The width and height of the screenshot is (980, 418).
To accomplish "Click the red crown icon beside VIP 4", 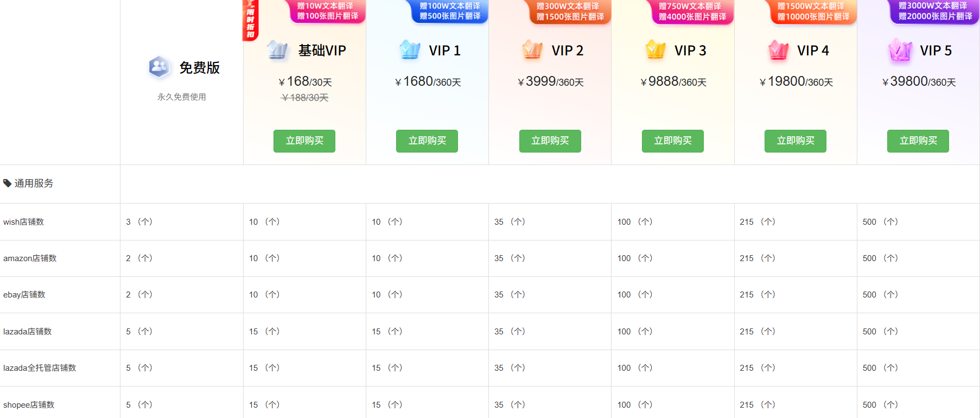I will [x=778, y=50].
